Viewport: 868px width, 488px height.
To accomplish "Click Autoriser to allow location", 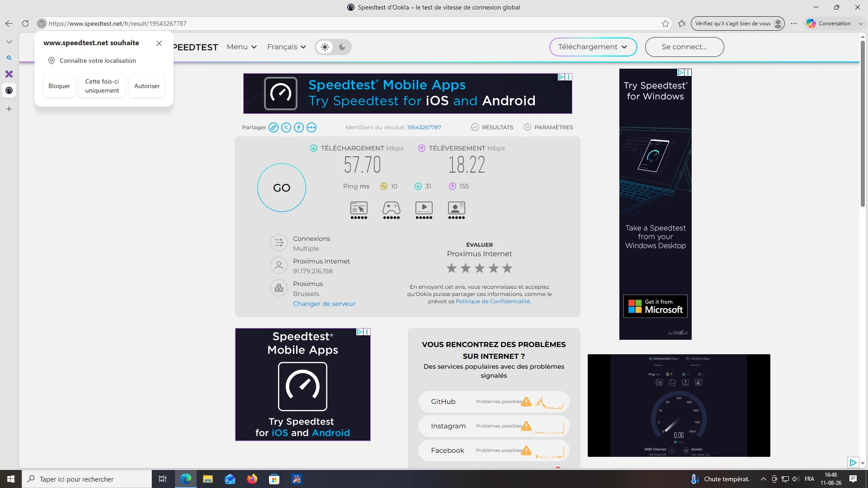I will point(147,86).
